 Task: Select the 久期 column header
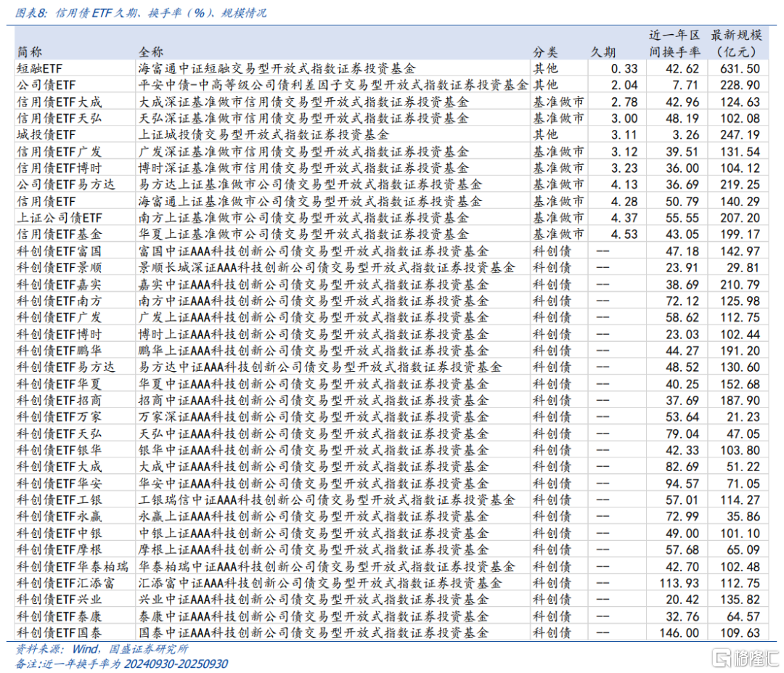point(603,52)
